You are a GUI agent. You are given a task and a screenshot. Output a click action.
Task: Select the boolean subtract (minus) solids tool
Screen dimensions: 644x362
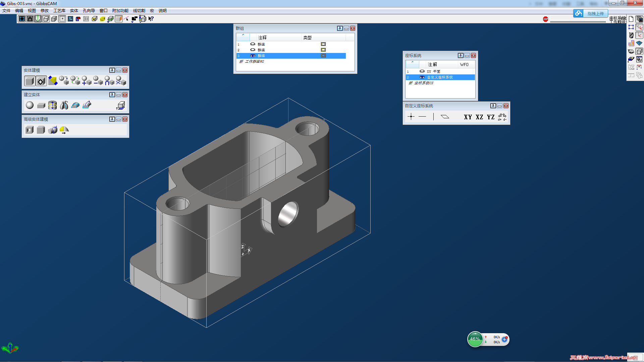[98, 80]
